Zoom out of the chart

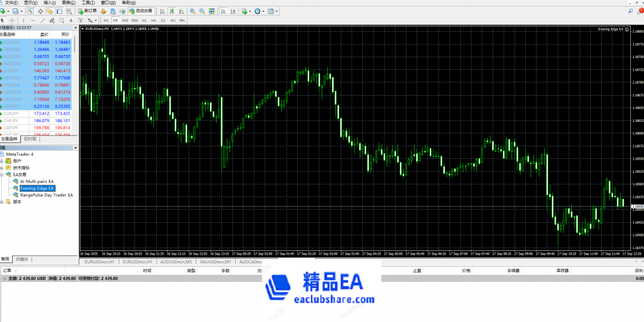202,11
